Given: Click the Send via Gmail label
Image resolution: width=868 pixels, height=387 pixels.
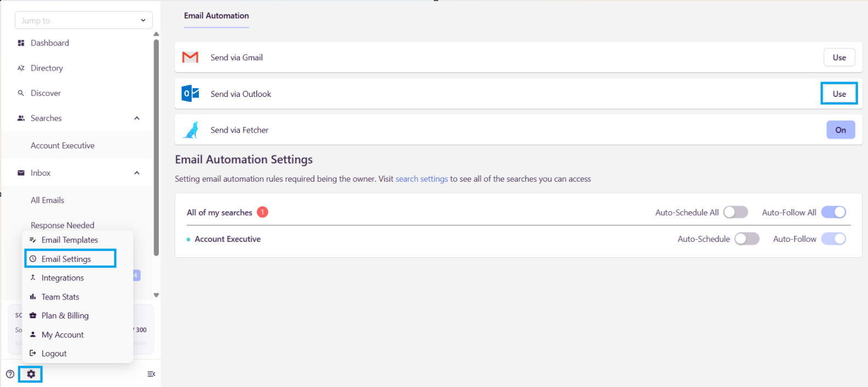Looking at the screenshot, I should (237, 57).
